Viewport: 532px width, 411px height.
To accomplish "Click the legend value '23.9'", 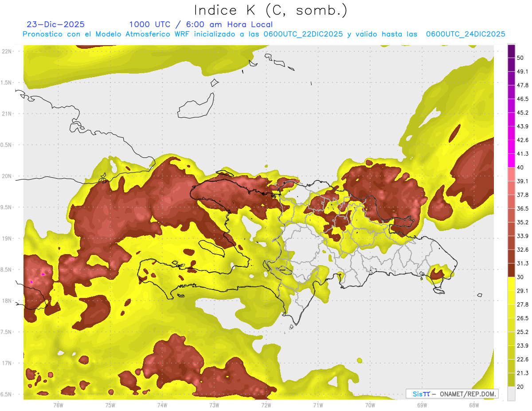I will (522, 346).
